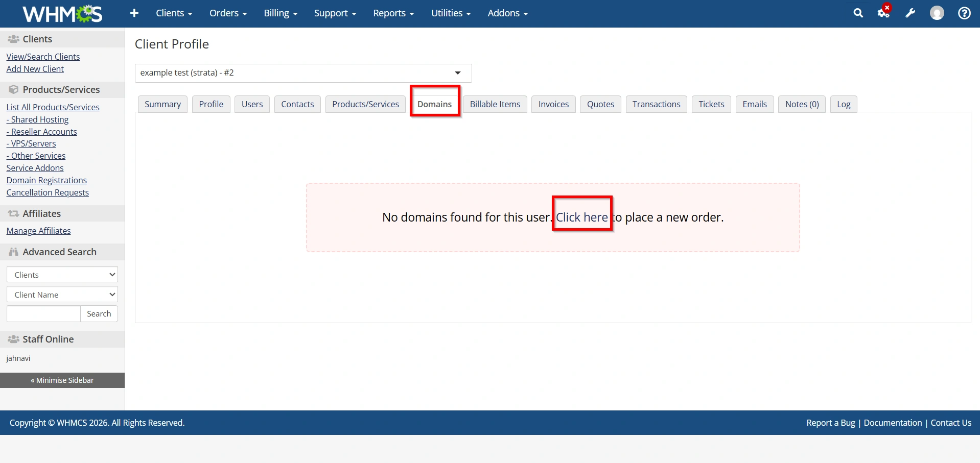Image resolution: width=980 pixels, height=463 pixels.
Task: Open the Clients search type dropdown
Action: (62, 275)
